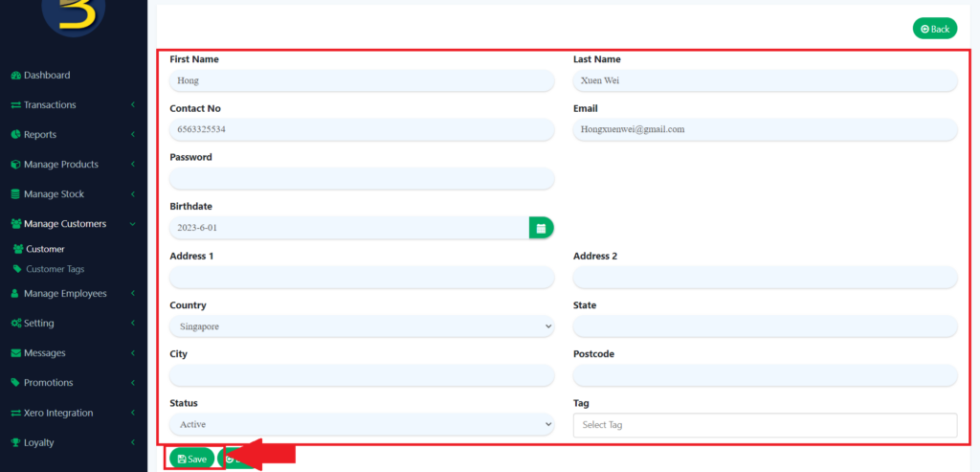Click the Promotions tag icon

click(x=15, y=383)
